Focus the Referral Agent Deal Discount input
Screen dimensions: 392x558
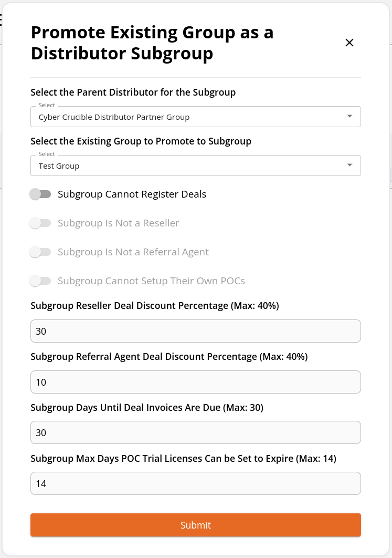[195, 382]
